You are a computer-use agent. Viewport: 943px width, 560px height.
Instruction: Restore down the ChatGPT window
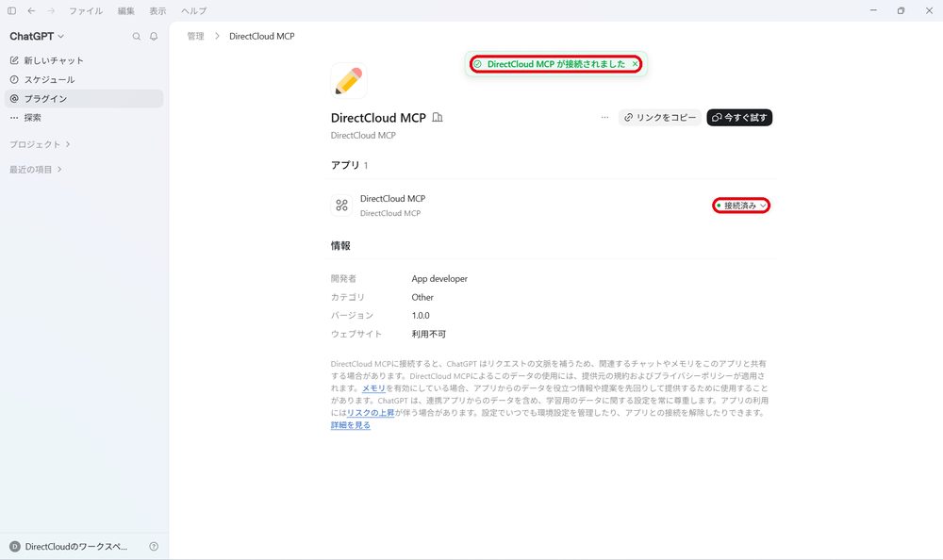[x=901, y=10]
